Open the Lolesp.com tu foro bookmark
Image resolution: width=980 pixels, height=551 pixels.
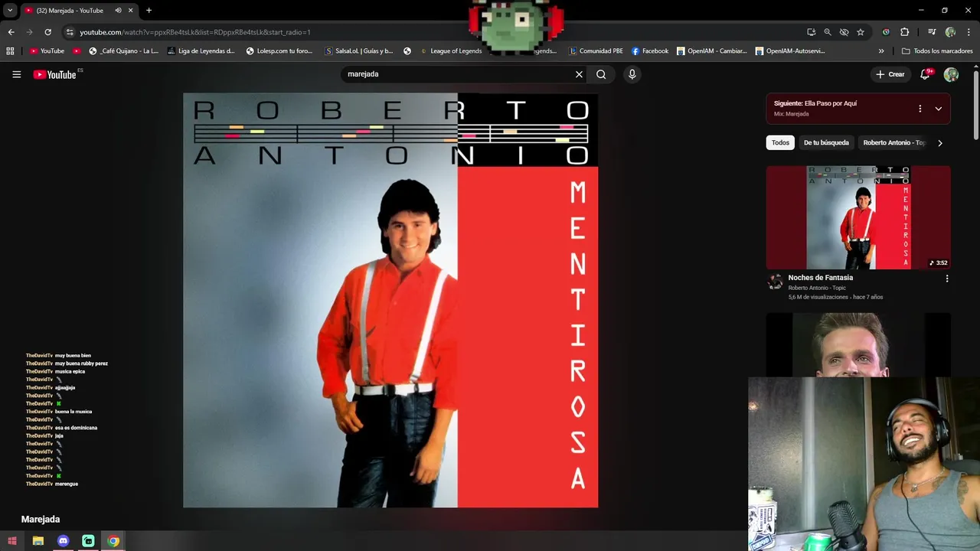point(279,51)
